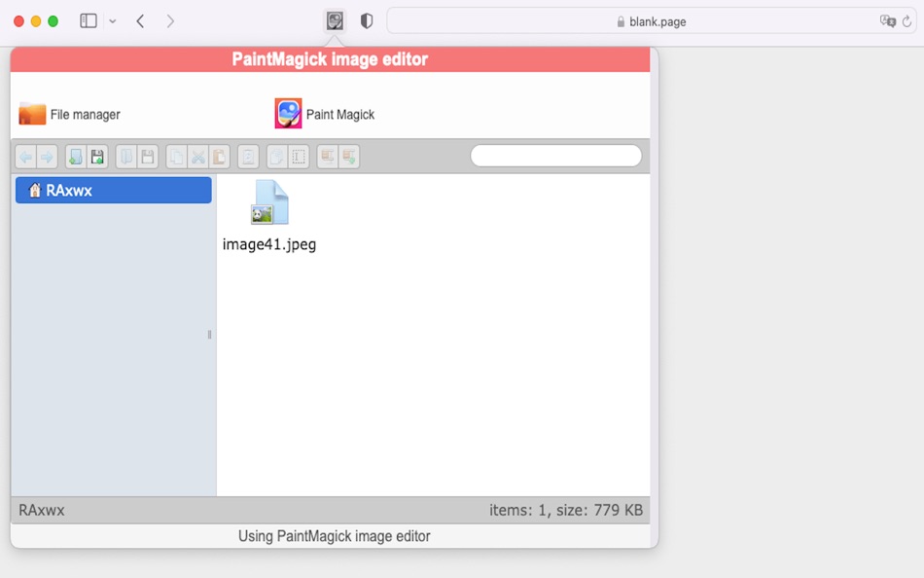Click the image41.jpeg file name label
Image resolution: width=924 pixels, height=578 pixels.
269,244
